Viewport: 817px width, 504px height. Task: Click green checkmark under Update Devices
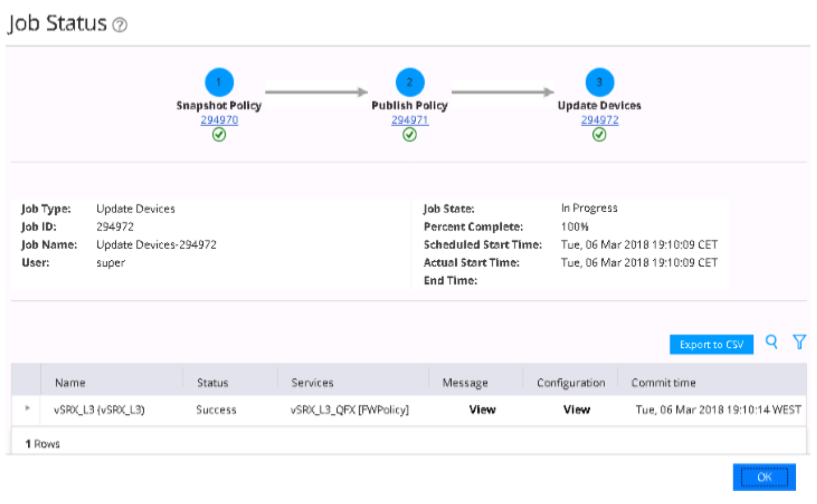pyautogui.click(x=599, y=134)
